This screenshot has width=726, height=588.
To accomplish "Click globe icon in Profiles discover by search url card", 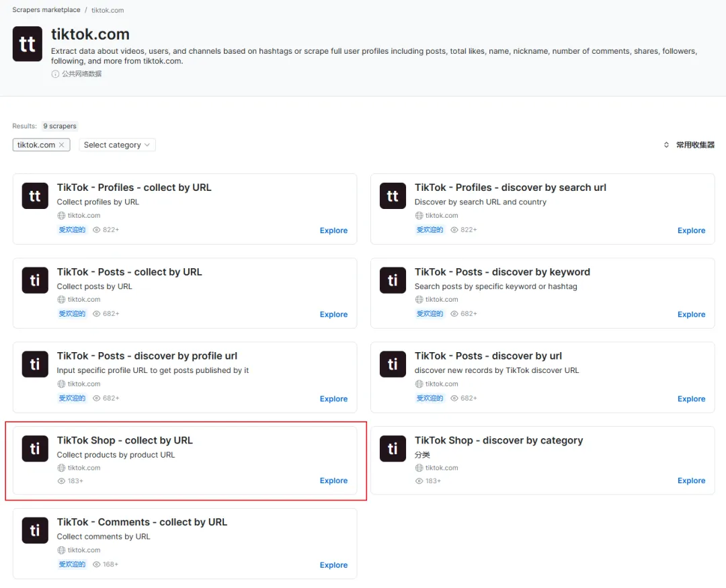I will click(419, 215).
